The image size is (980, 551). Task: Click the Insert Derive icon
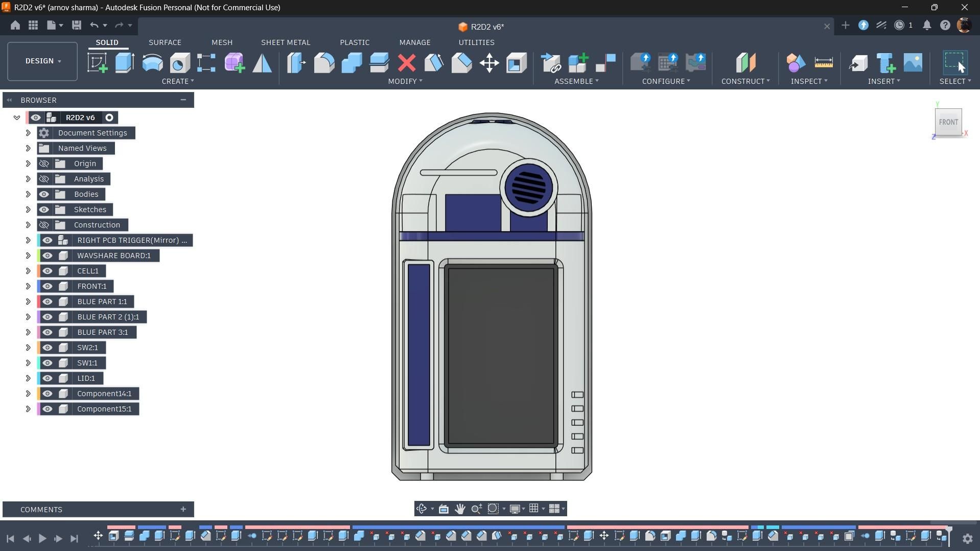click(x=858, y=63)
